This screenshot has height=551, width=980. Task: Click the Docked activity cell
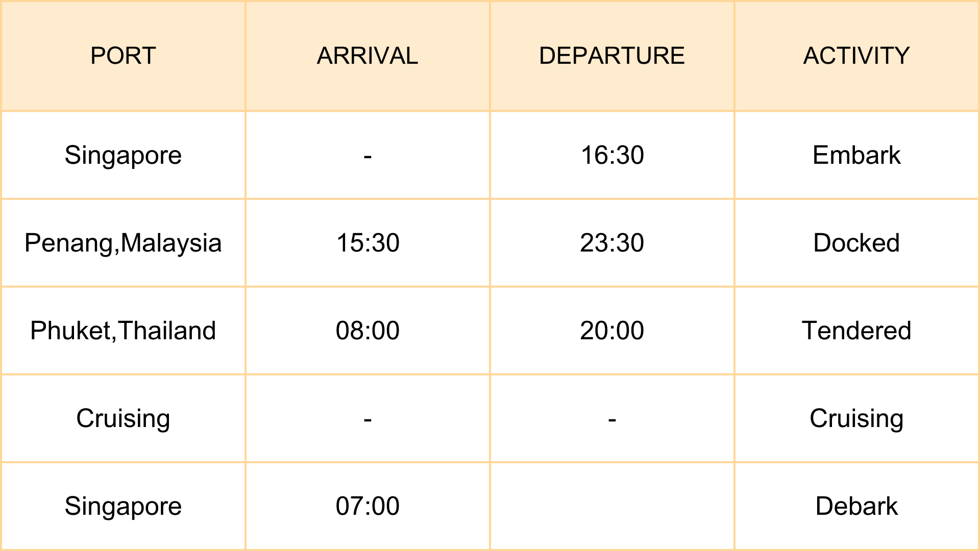[856, 243]
